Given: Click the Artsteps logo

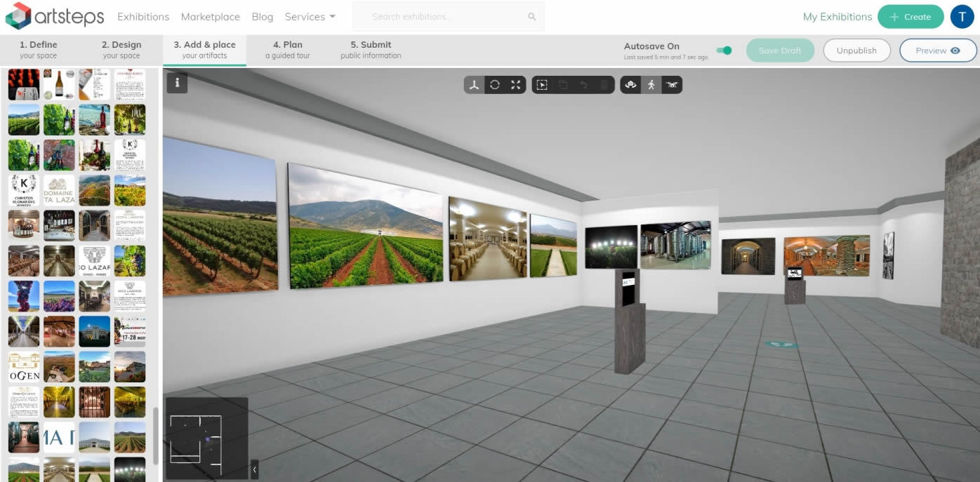Looking at the screenshot, I should [55, 16].
